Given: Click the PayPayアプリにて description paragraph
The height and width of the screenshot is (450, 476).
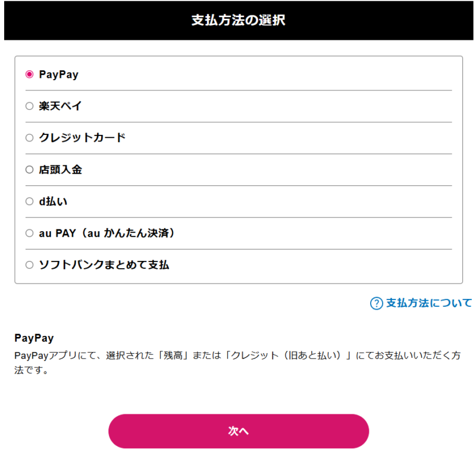Looking at the screenshot, I should [x=237, y=363].
